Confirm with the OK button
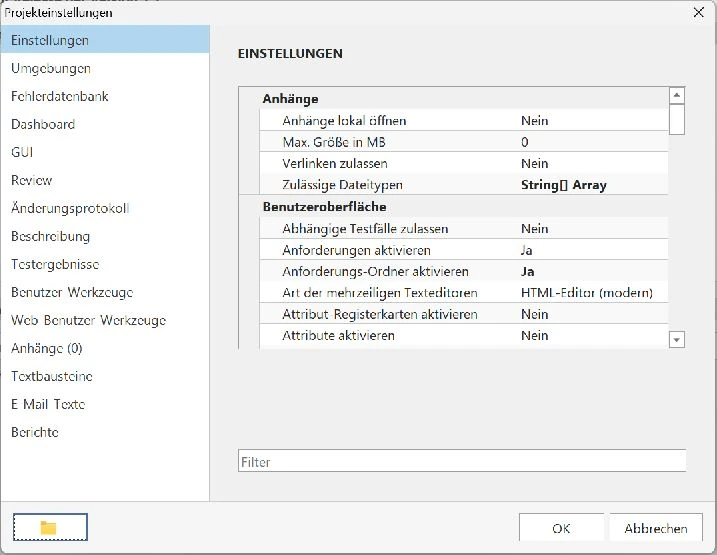This screenshot has height=555, width=717. 561,528
